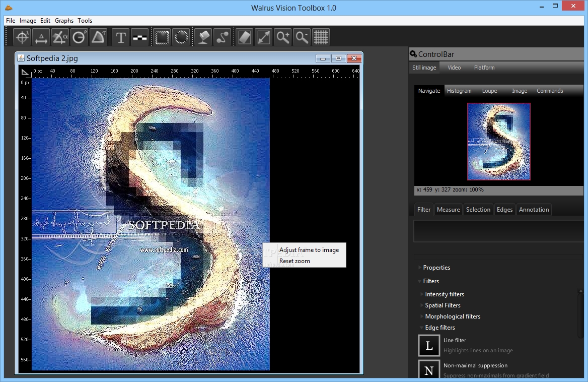This screenshot has height=382, width=588.
Task: Select the distance measurement tool
Action: tap(41, 37)
